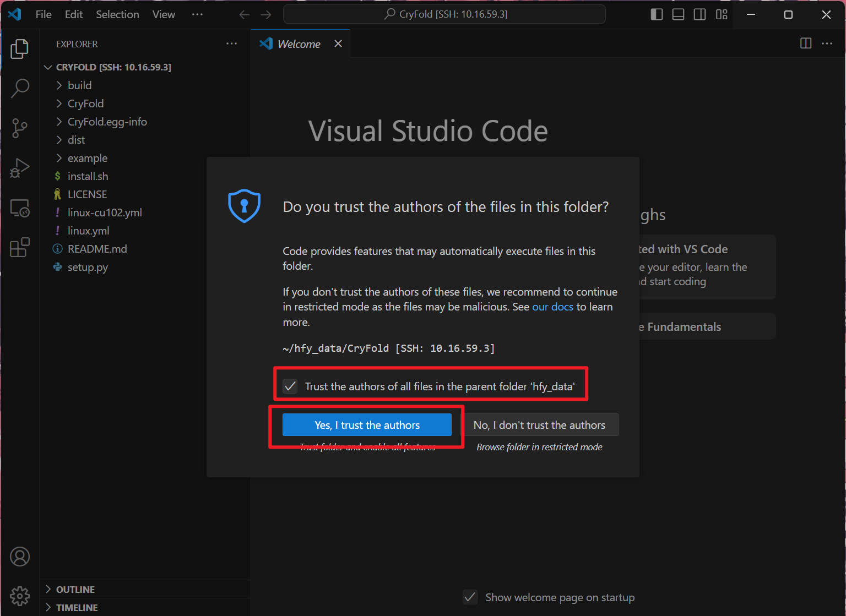Uncheck trust parent folder 'hfy_data'

[290, 386]
